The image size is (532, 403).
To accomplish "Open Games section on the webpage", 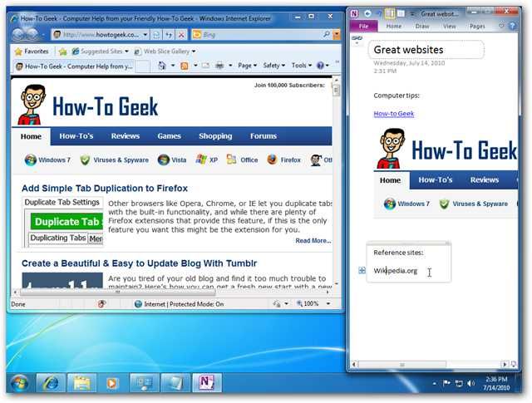I will click(x=169, y=136).
